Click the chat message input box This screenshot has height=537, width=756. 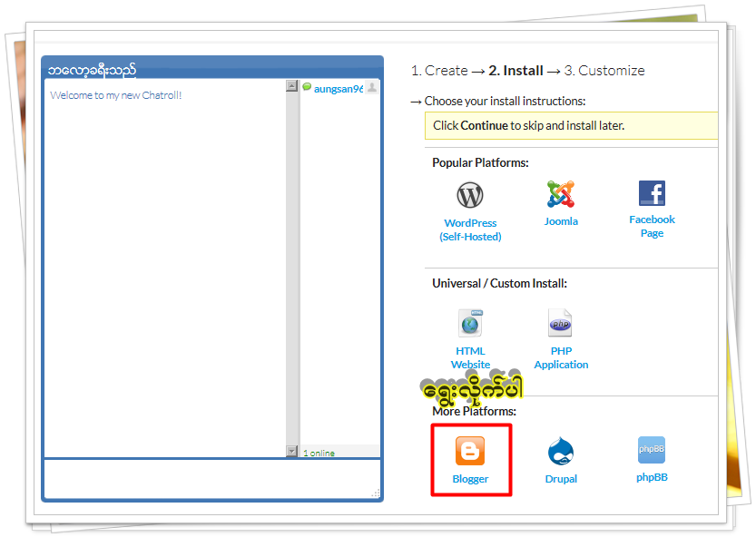212,479
